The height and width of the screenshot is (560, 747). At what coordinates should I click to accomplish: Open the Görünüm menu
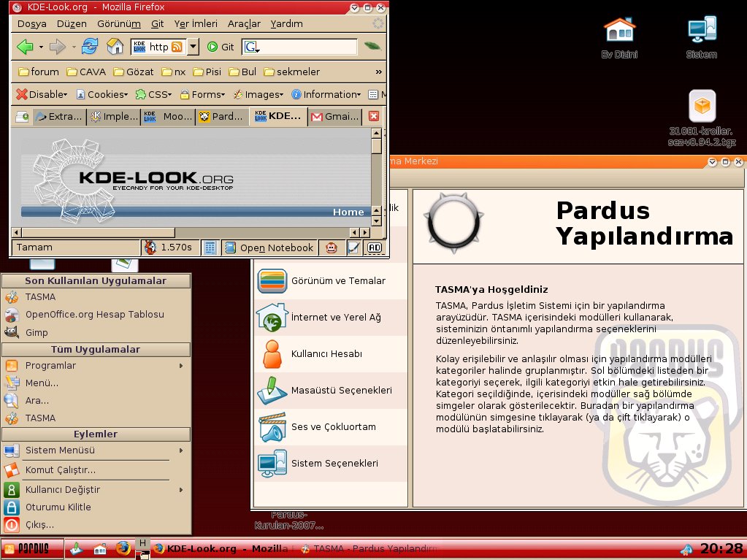(x=118, y=24)
